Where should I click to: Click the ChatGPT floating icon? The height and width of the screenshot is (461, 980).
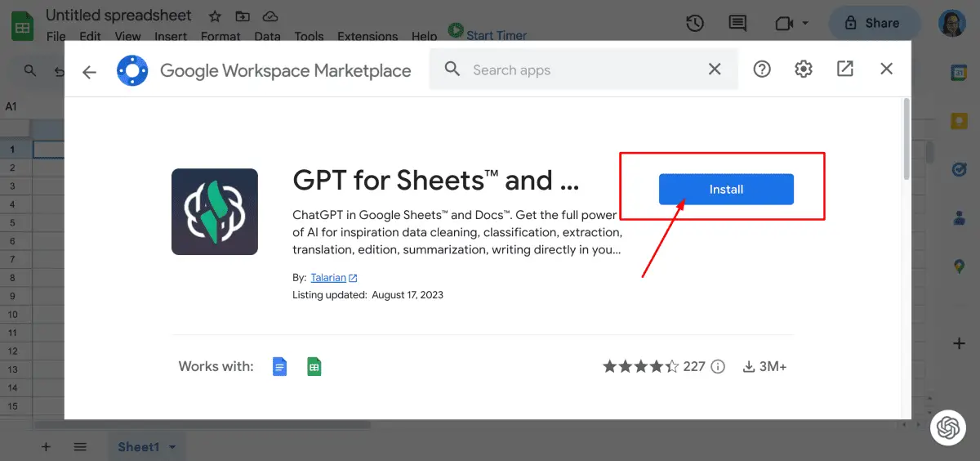948,427
